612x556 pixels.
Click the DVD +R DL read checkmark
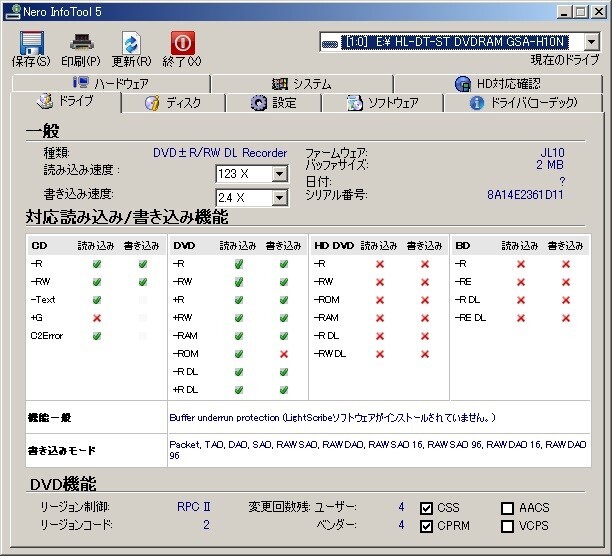coord(239,390)
